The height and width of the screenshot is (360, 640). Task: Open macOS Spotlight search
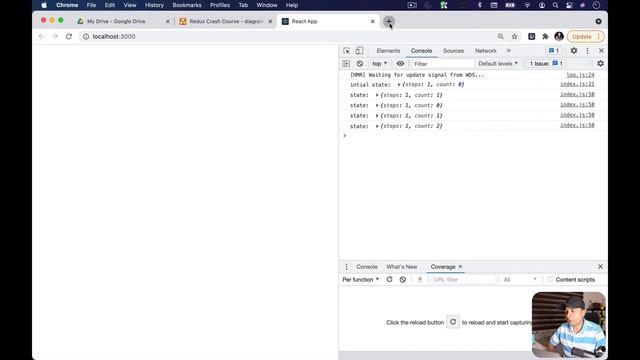[555, 5]
